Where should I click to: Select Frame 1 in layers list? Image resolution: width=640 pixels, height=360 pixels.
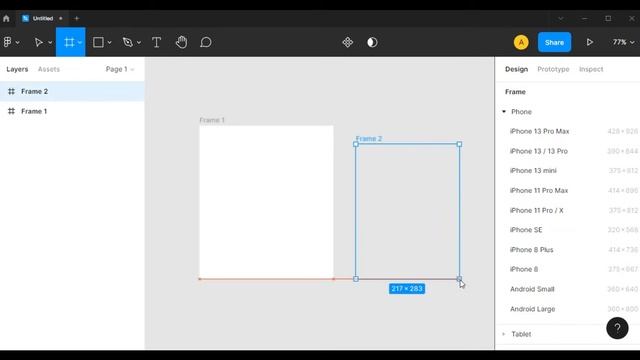click(72, 111)
